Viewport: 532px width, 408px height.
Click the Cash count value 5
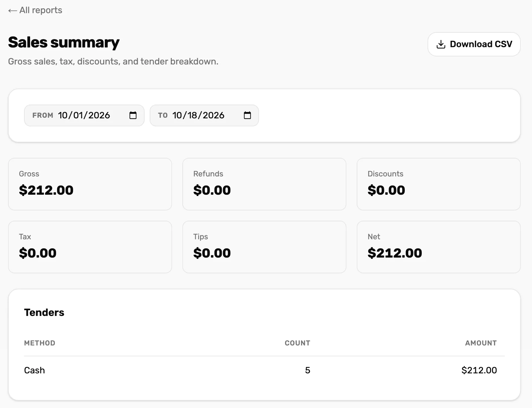pyautogui.click(x=308, y=370)
